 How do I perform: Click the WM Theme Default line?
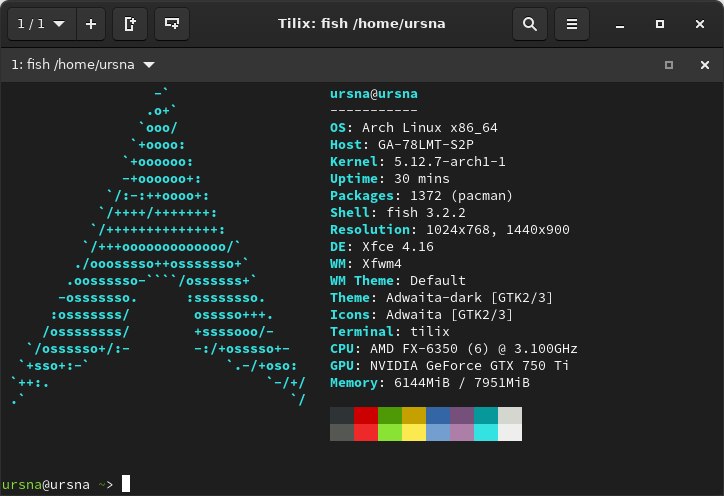tap(398, 281)
